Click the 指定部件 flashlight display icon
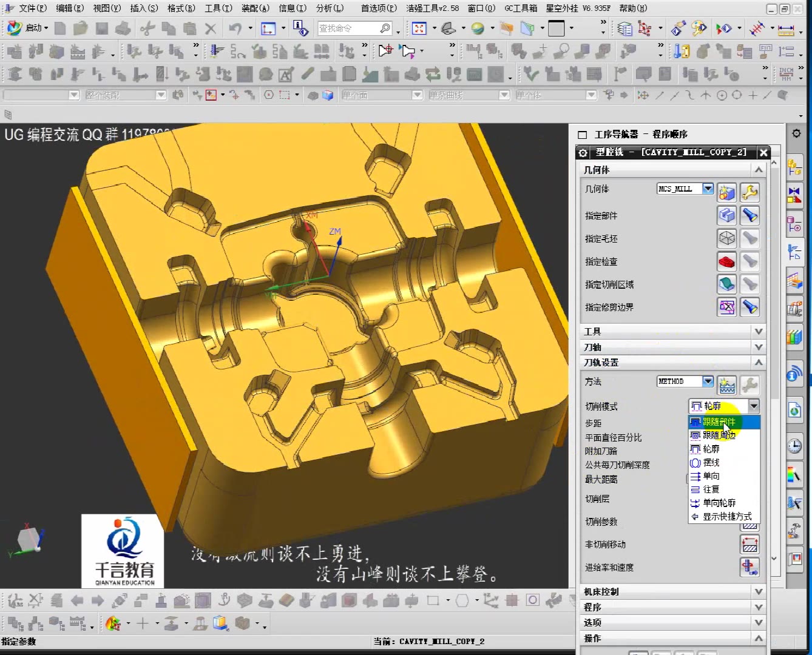This screenshot has height=655, width=812. (x=749, y=215)
